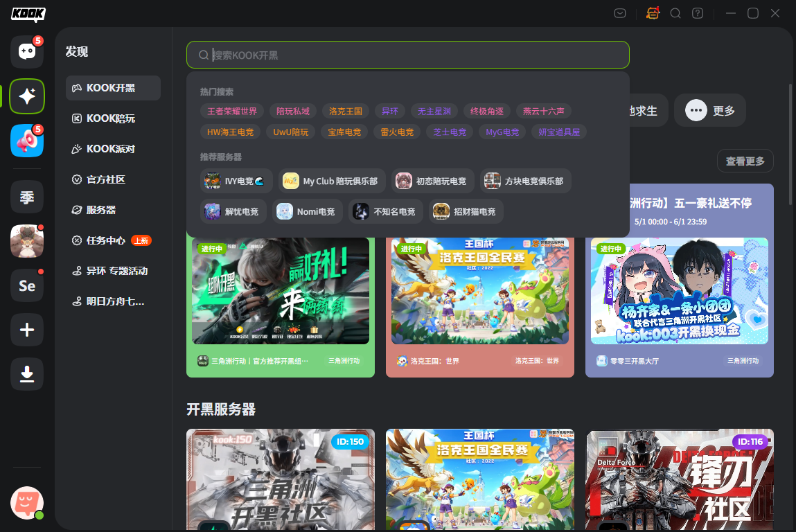Click the vertical scrollbar on right edge
Viewport: 796px width, 532px height.
pos(790,145)
